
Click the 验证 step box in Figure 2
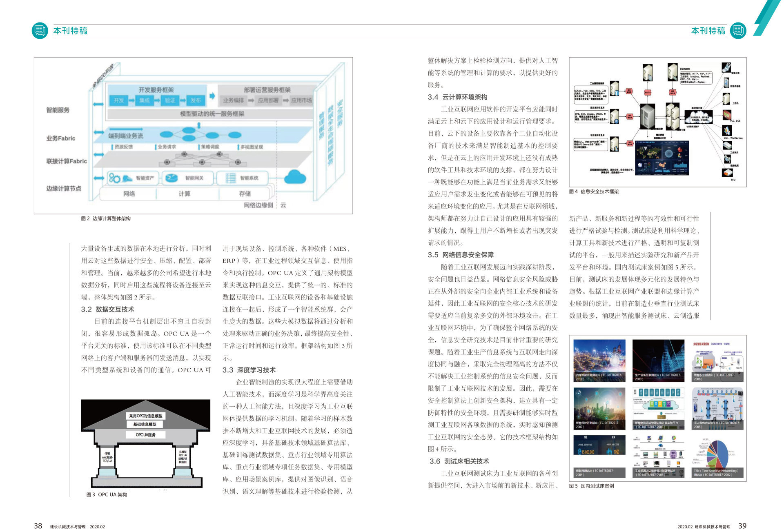(x=170, y=100)
